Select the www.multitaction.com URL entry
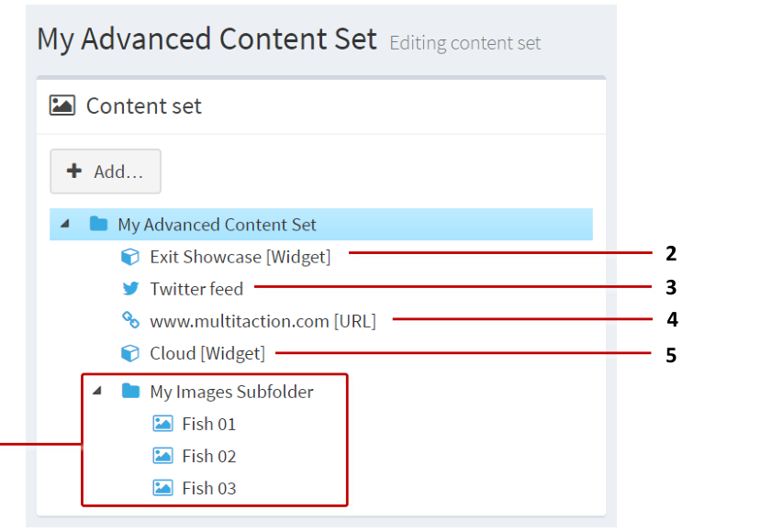The image size is (783, 532). point(263,320)
